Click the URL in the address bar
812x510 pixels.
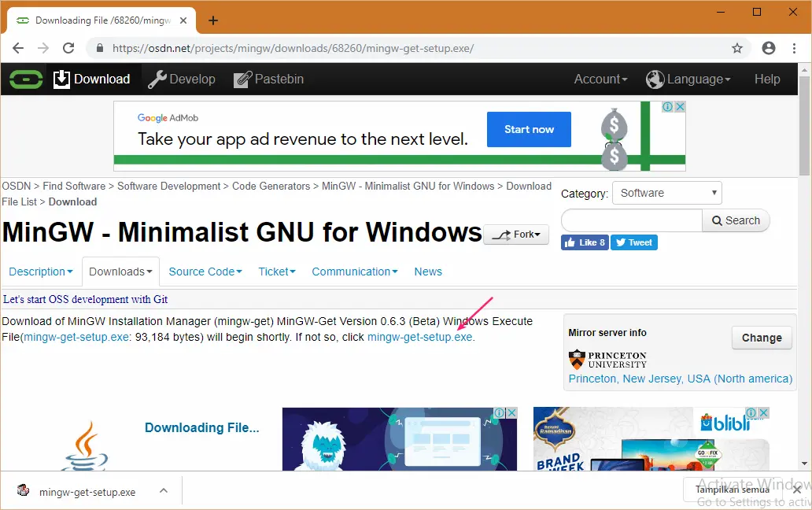[293, 48]
